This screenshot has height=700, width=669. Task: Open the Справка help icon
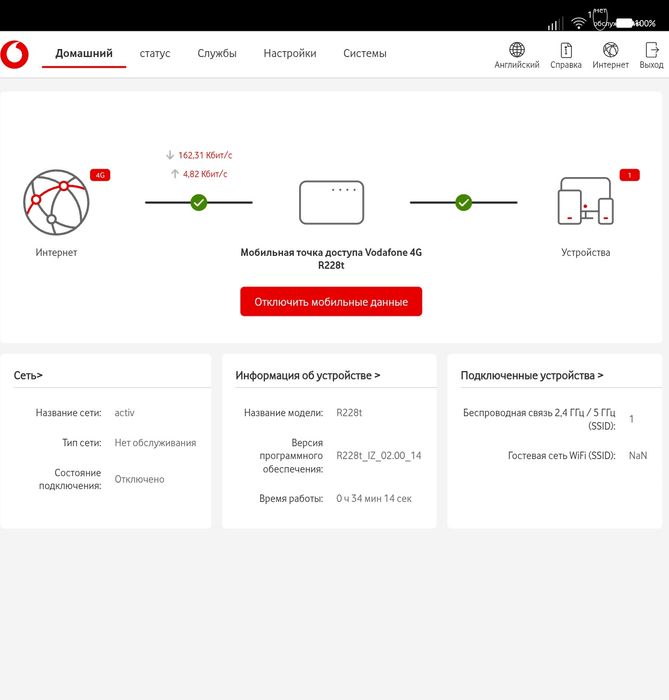pos(566,50)
